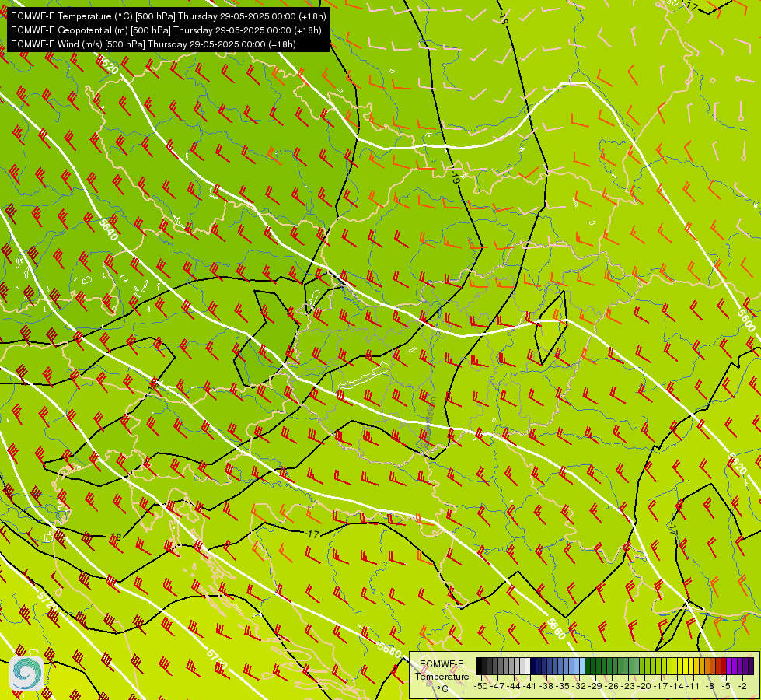Click the 5660 geopotential contour label

pyautogui.click(x=557, y=628)
